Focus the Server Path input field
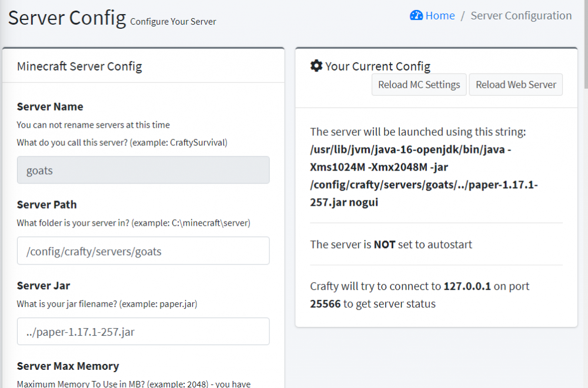 pyautogui.click(x=143, y=251)
